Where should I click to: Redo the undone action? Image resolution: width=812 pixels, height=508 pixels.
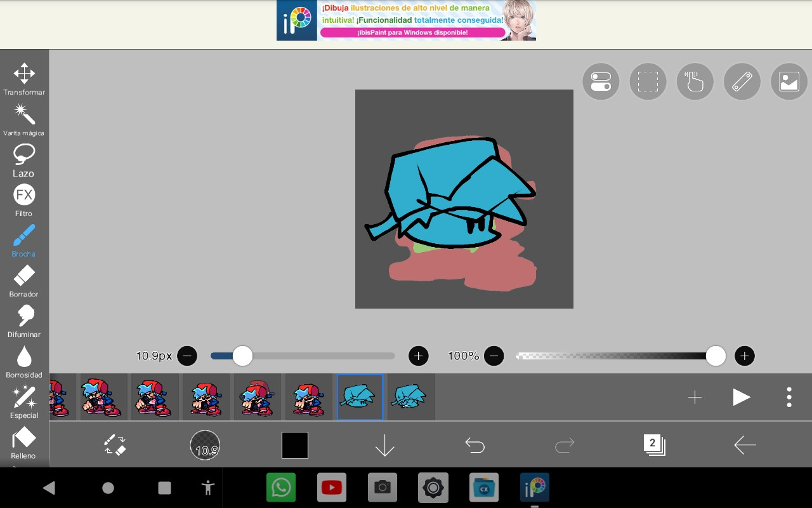point(564,446)
